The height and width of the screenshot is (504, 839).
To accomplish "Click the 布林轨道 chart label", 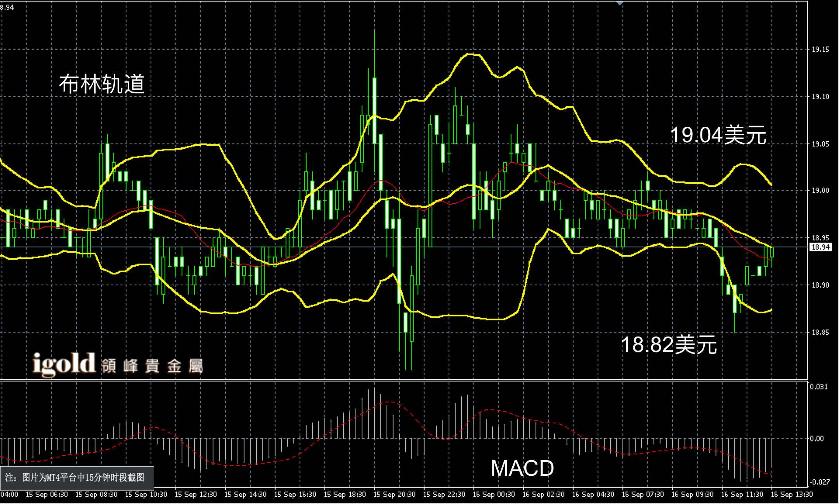I will (102, 84).
